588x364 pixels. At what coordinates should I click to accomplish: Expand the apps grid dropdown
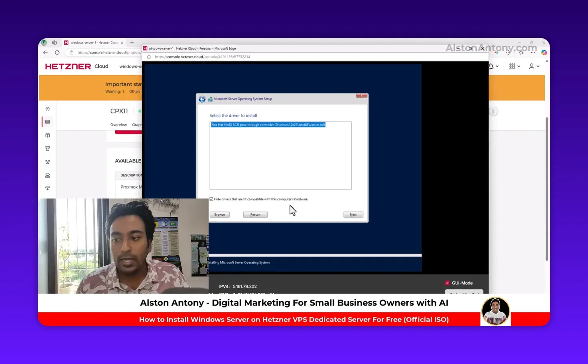514,66
